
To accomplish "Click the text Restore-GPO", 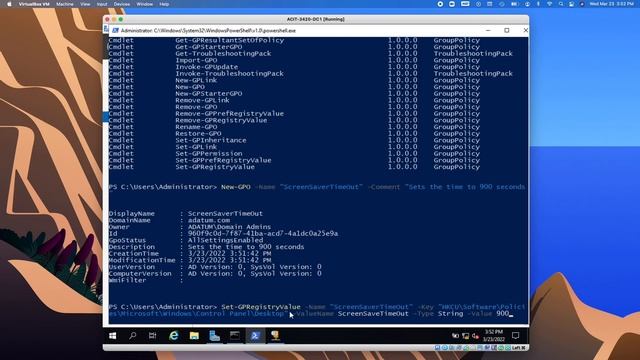I will [198, 133].
